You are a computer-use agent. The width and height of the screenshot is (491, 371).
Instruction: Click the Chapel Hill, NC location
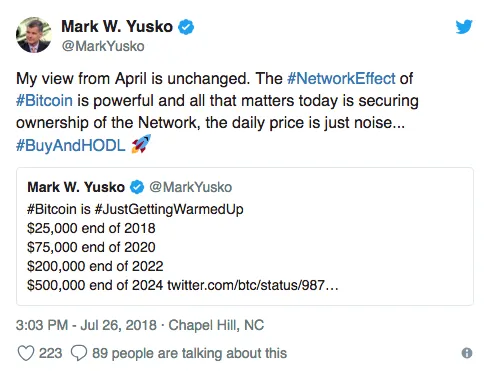[216, 325]
